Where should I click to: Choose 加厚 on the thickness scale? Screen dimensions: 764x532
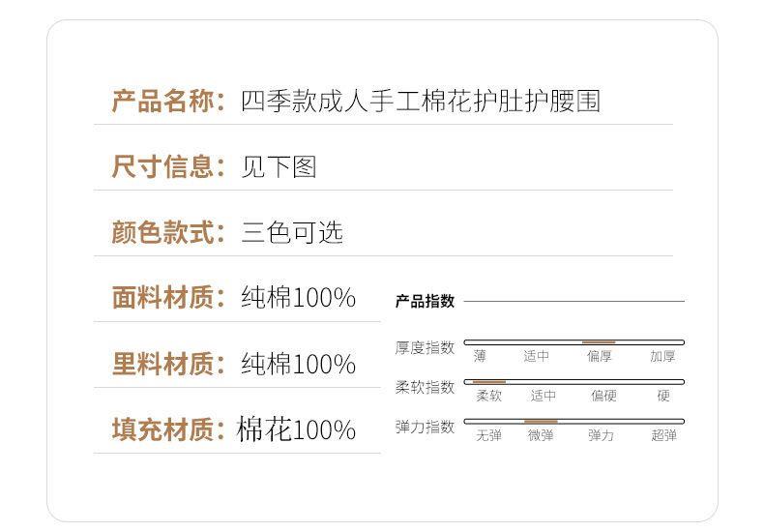click(662, 357)
